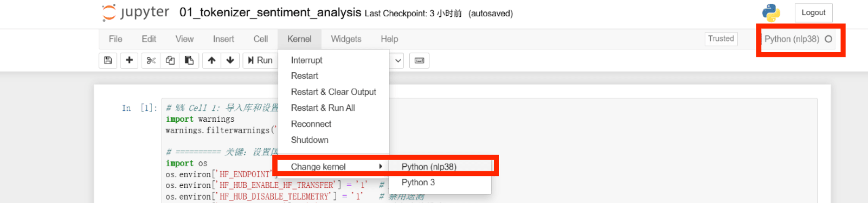Open the View menu

click(184, 39)
